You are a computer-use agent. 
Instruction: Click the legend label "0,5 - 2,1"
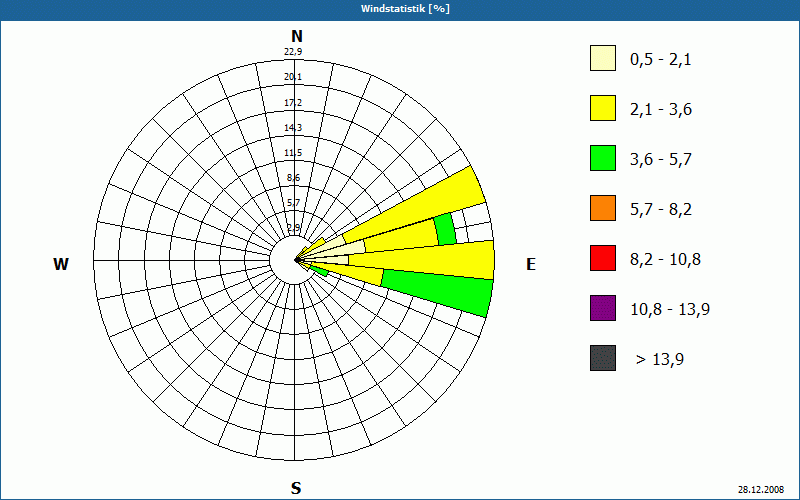pos(660,60)
